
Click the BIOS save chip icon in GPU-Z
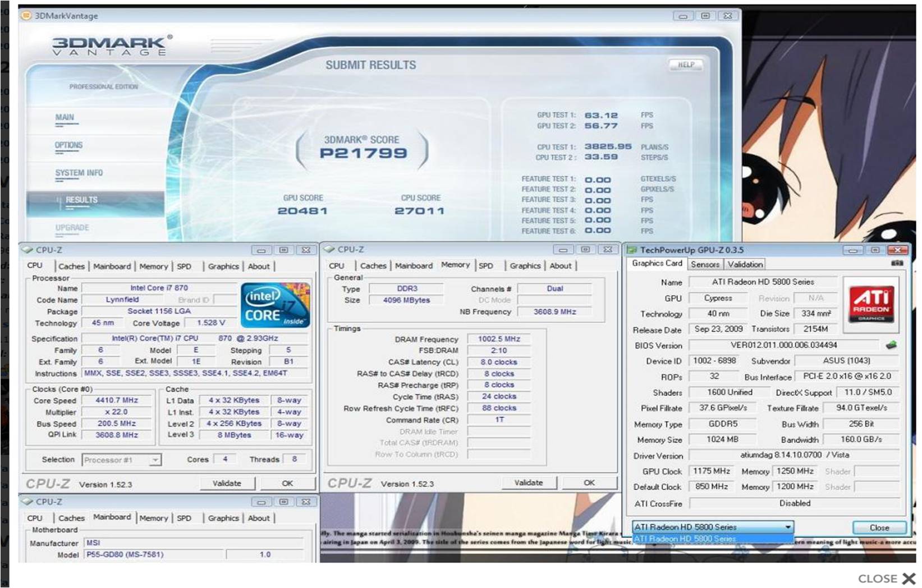pos(891,345)
